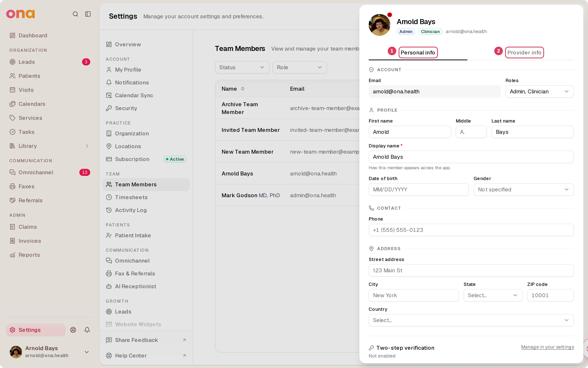Select the Mark Godson MD, PhD row
This screenshot has height=368, width=588.
[x=287, y=195]
